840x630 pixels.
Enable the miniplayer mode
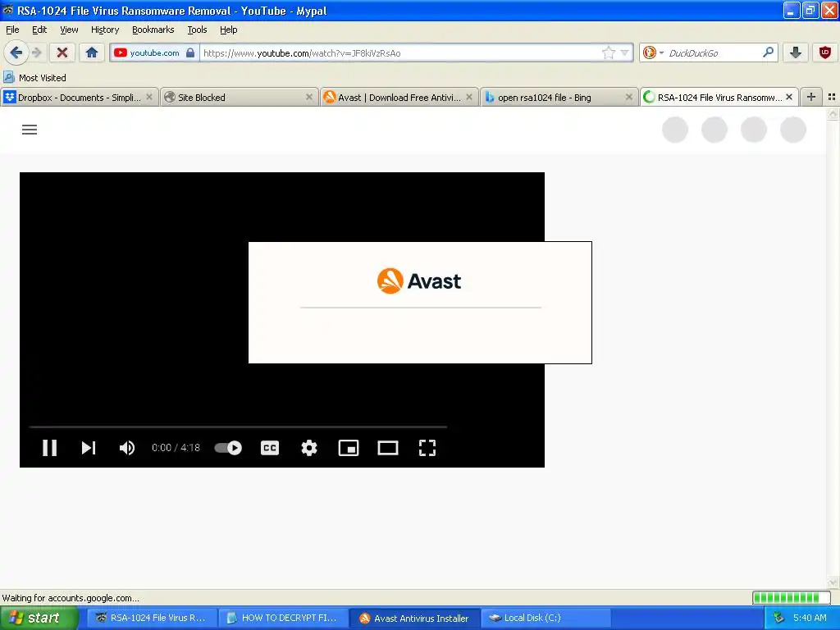(348, 447)
